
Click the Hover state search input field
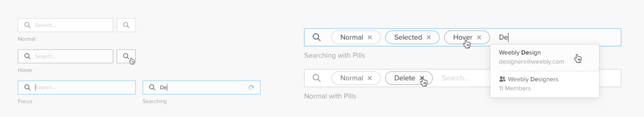coord(70,56)
